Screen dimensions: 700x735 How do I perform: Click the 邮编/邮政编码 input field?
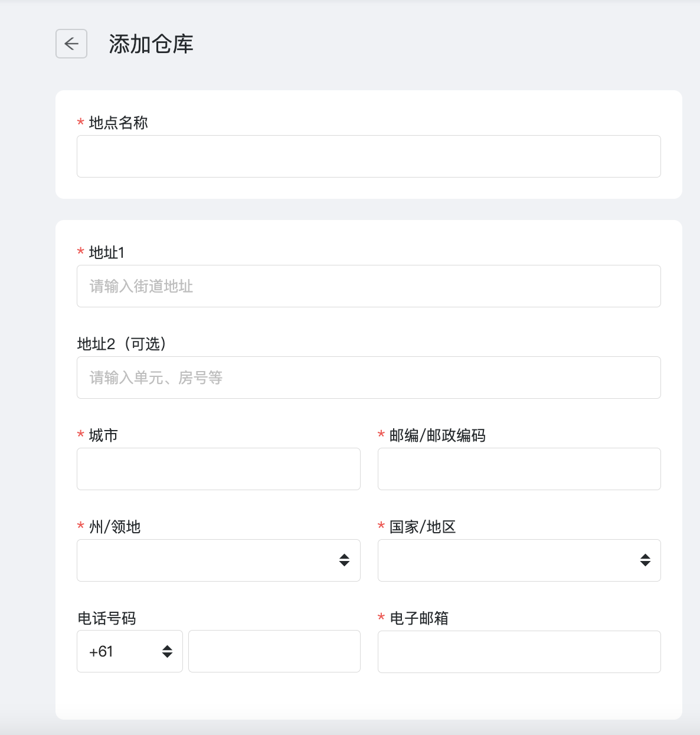pos(519,469)
